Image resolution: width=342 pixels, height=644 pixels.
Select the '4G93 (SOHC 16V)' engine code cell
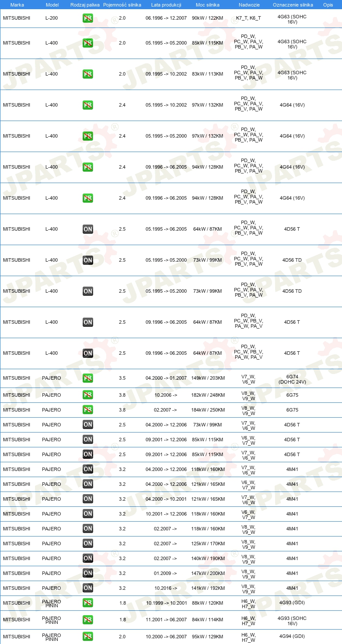(x=292, y=620)
